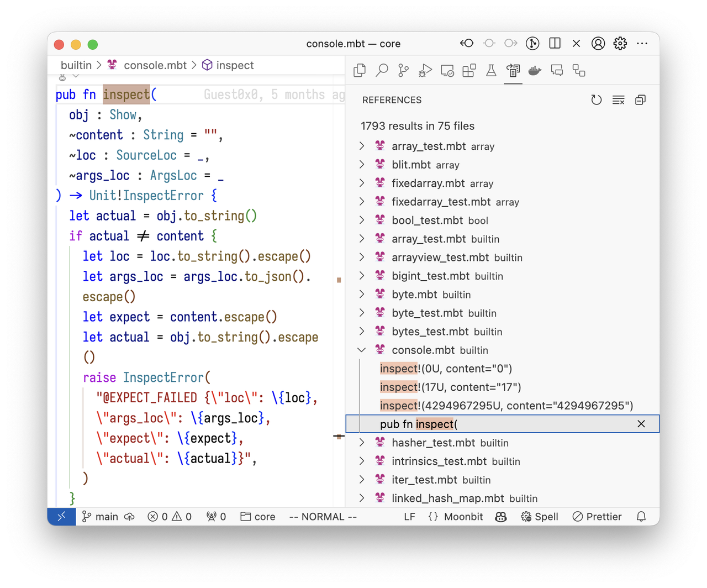This screenshot has height=588, width=707.
Task: Open the Testing flask view
Action: 490,70
